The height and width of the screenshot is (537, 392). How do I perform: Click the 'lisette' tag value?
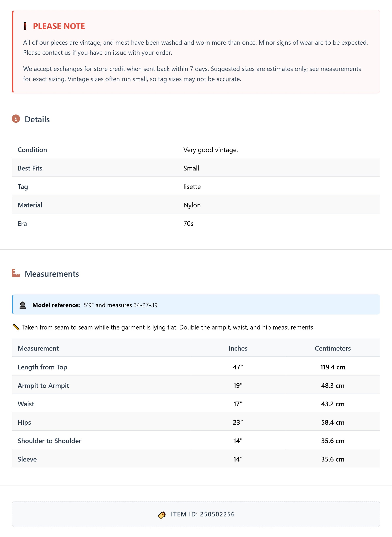tap(192, 187)
